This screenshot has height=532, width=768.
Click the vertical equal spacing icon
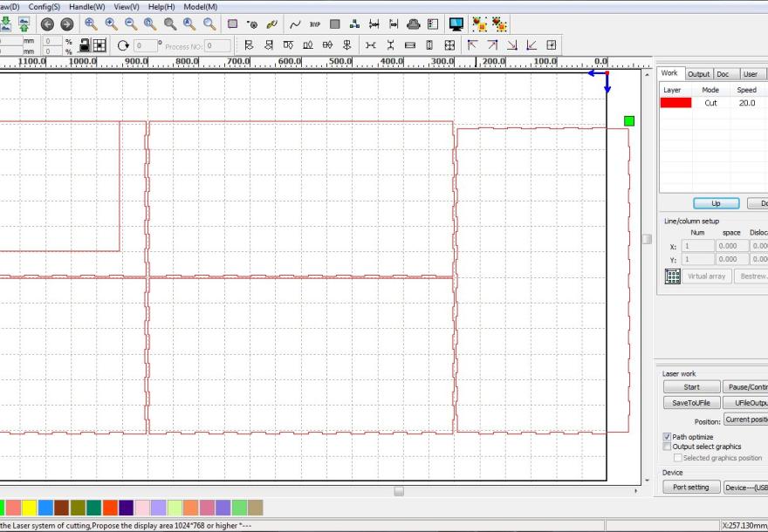coord(390,45)
